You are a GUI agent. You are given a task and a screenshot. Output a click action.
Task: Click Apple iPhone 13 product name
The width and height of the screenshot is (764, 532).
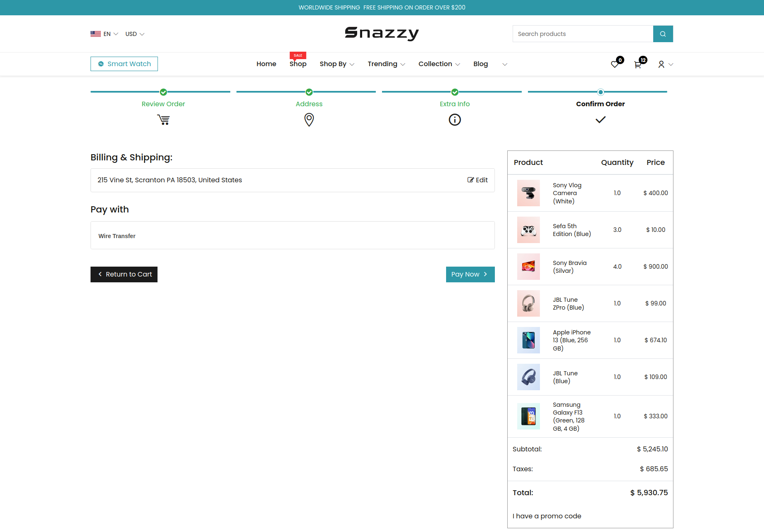click(572, 340)
